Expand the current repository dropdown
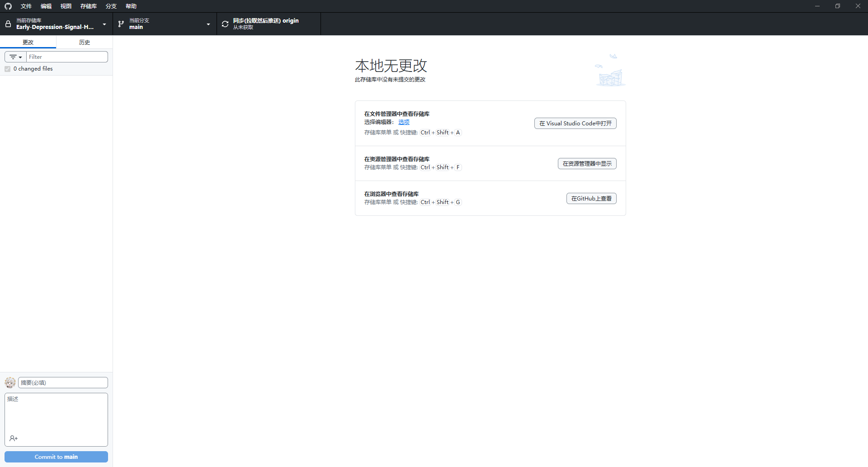Viewport: 868px width, 467px height. tap(104, 24)
